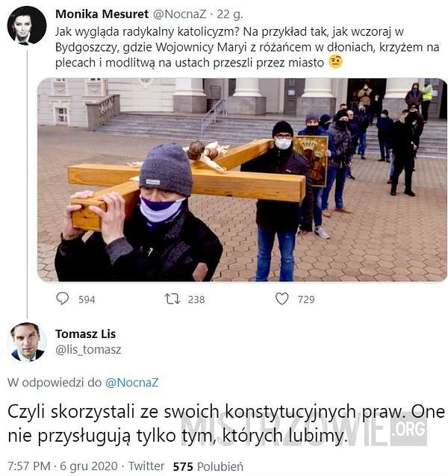Click the @NocnaZ mention in the reply line
Image resolution: width=448 pixels, height=476 pixels.
(132, 383)
